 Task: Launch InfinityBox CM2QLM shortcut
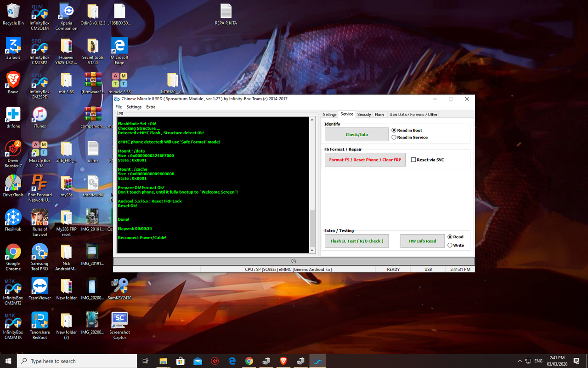40,17
